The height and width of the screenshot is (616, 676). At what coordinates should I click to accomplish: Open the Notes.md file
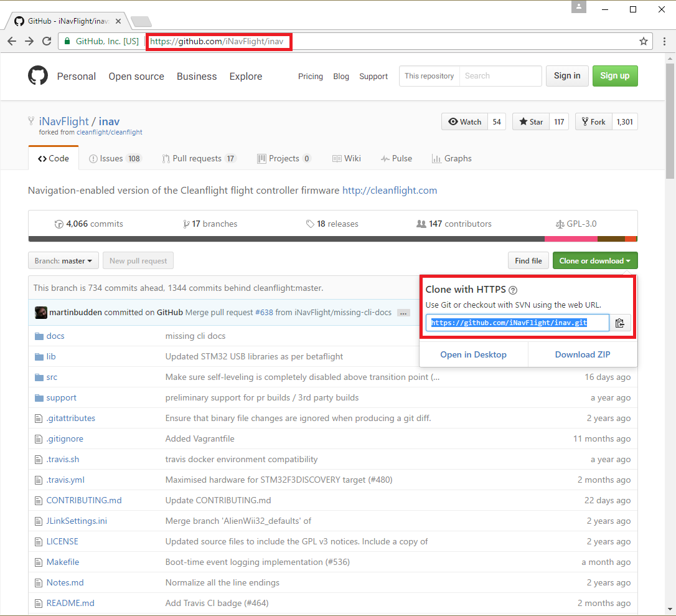tap(65, 583)
